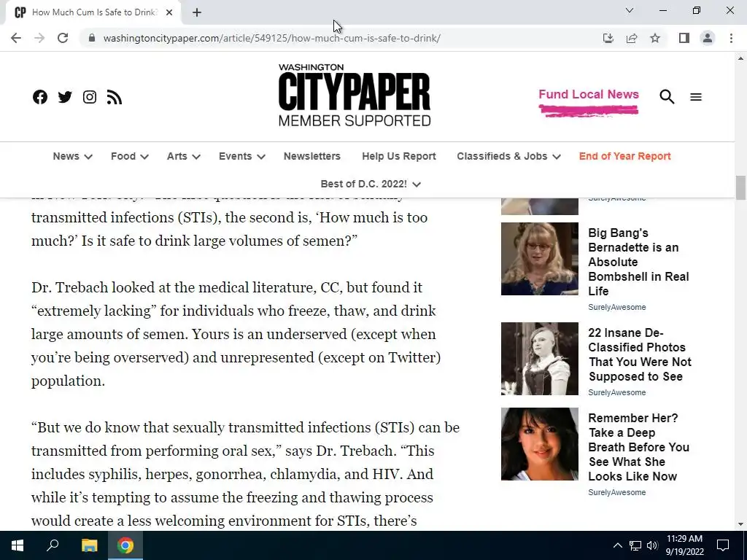Open the Windows Start menu
This screenshot has width=747, height=560.
(x=18, y=545)
